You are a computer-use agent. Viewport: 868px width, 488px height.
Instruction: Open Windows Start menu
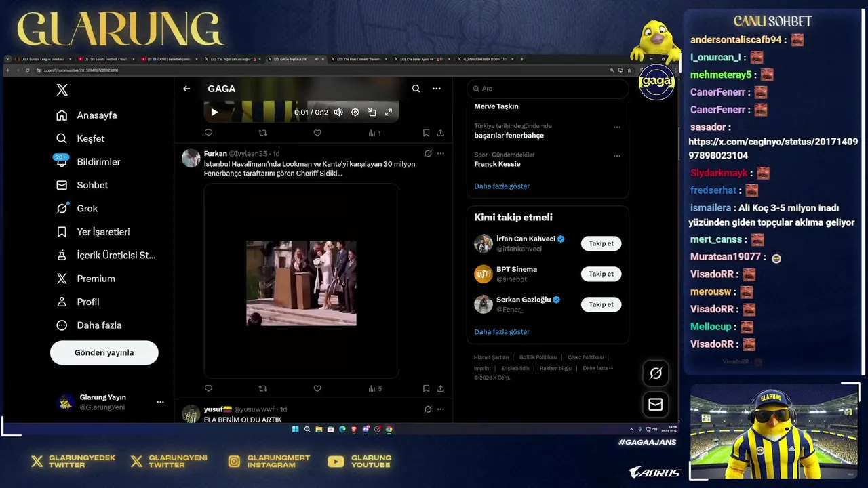tap(296, 429)
